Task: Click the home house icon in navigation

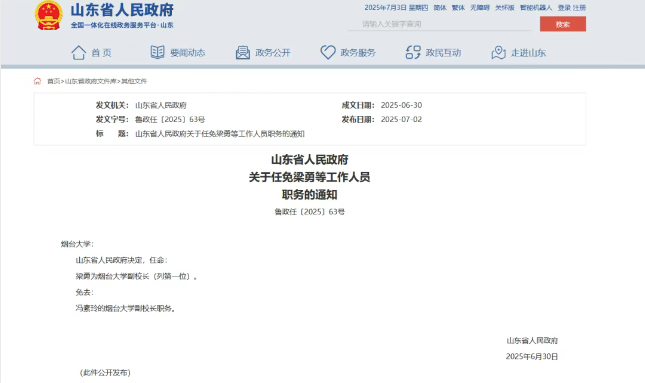Action: point(79,53)
